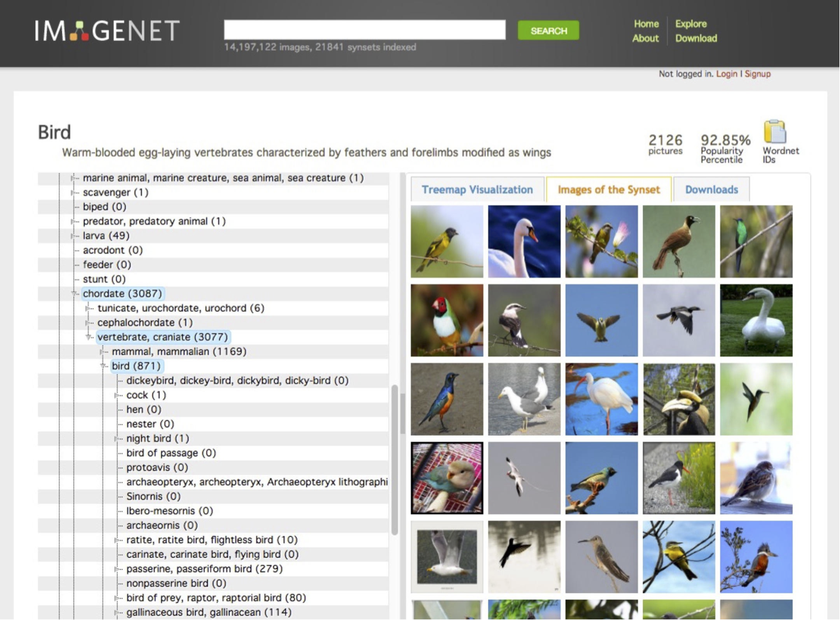Select nonpasserine bird (0)
Viewport: 840px width, 620px height.
pos(176,584)
